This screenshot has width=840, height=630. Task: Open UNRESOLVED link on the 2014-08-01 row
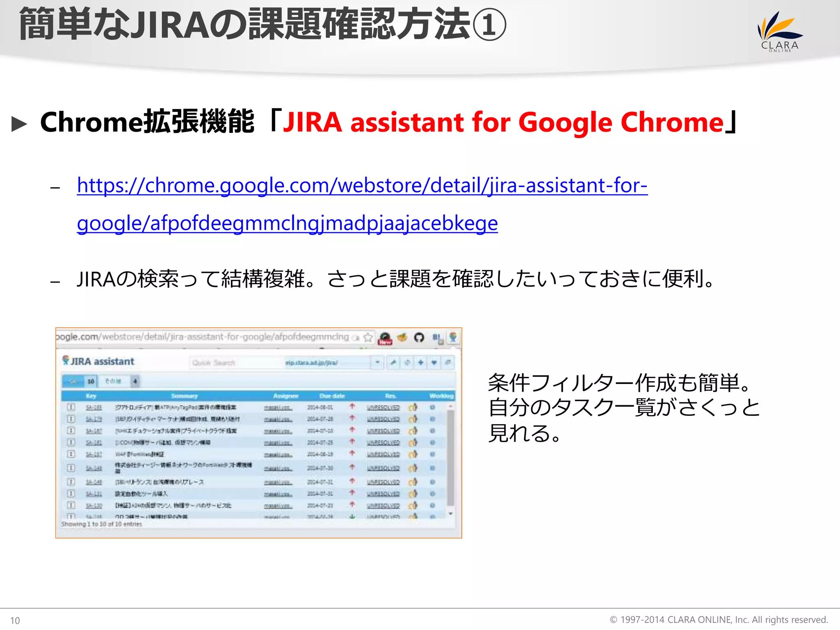tap(383, 408)
